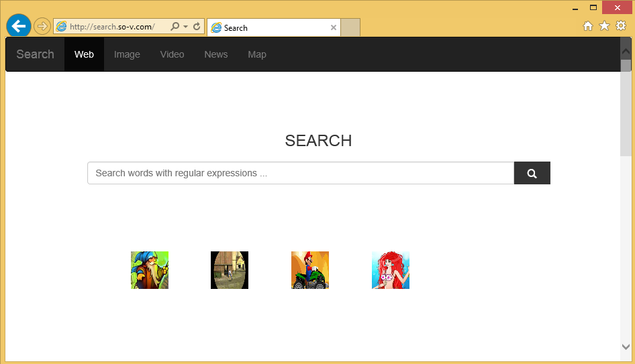Refresh the page with the reload icon
Viewport: 635px width, 364px height.
pos(197,27)
